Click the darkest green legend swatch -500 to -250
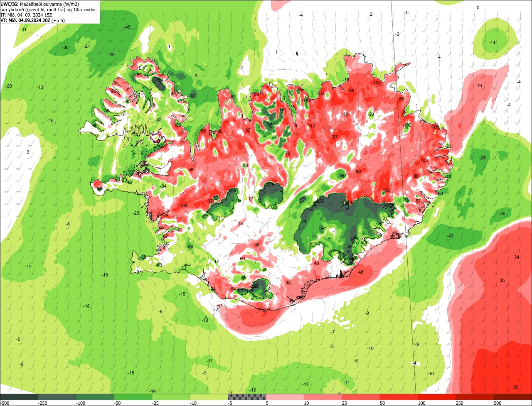This screenshot has width=532, height=406. point(19,397)
